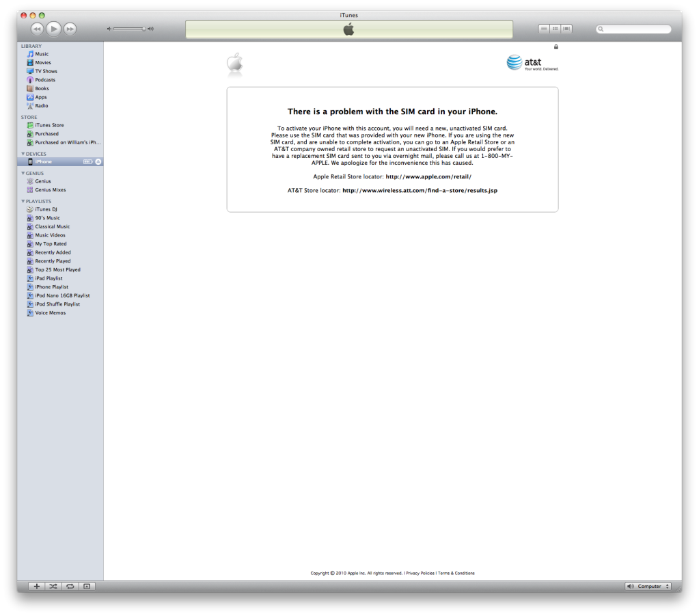Open the Privacy Policies link
This screenshot has height=616, width=699.
coord(420,573)
